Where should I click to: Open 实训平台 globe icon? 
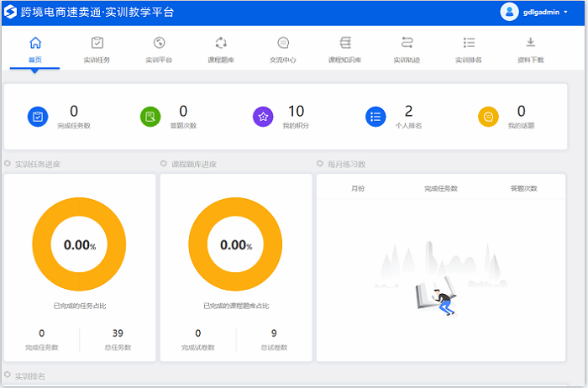[x=159, y=43]
